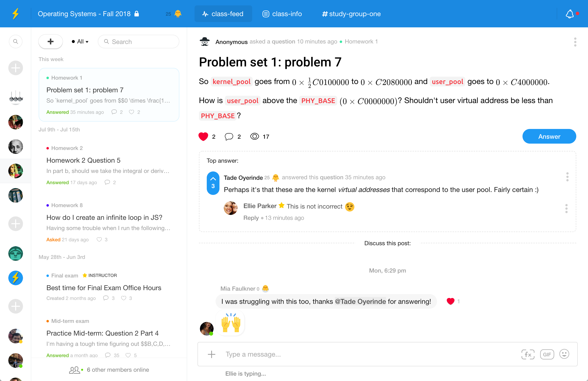Screen dimensions: 588x381
Task: Open the emoji picker smiley
Action: coord(564,354)
